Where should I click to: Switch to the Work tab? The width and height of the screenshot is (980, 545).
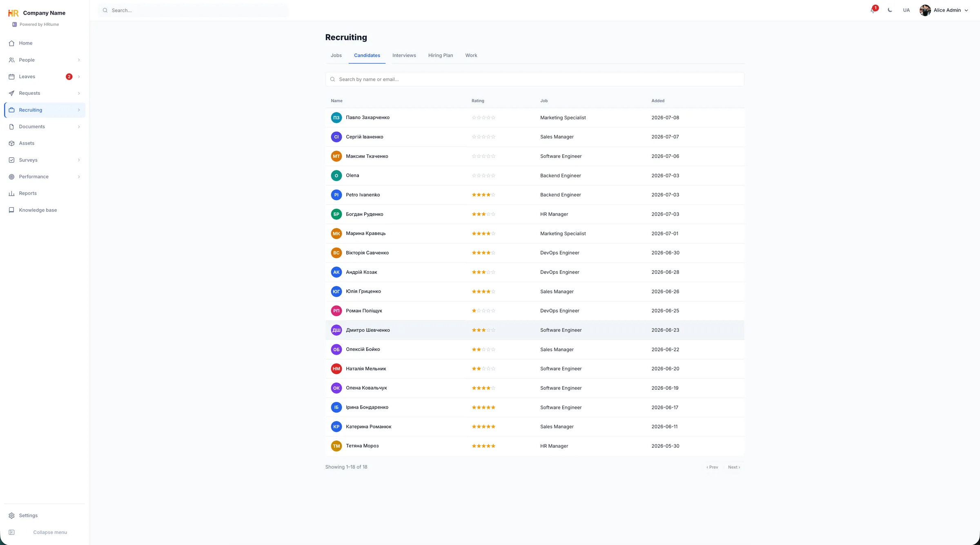tap(471, 56)
